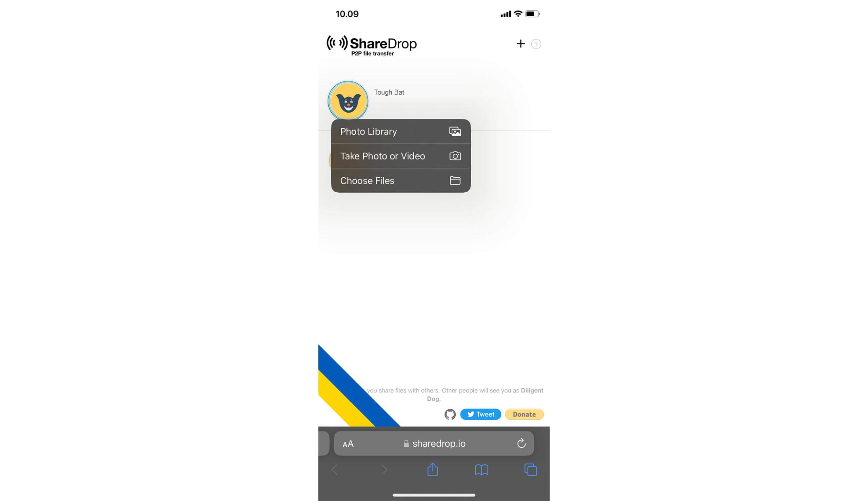Tap the page reload icon in Safari
The image size is (868, 501).
pyautogui.click(x=520, y=443)
